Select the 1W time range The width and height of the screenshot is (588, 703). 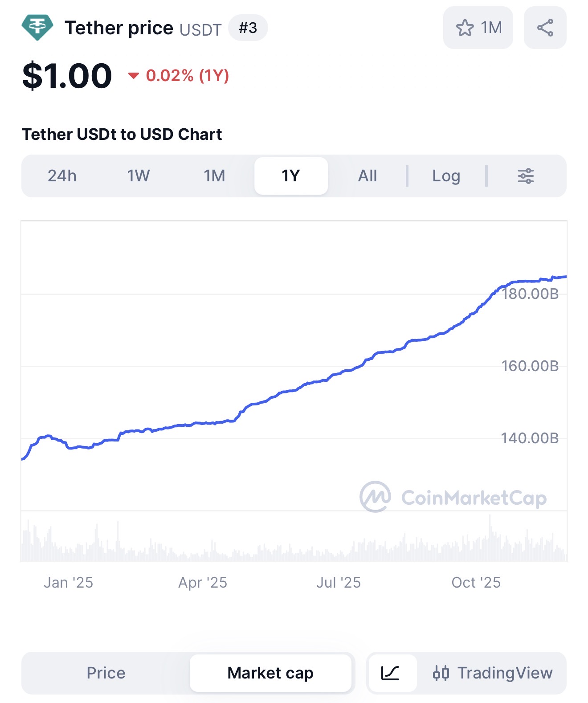pos(139,176)
